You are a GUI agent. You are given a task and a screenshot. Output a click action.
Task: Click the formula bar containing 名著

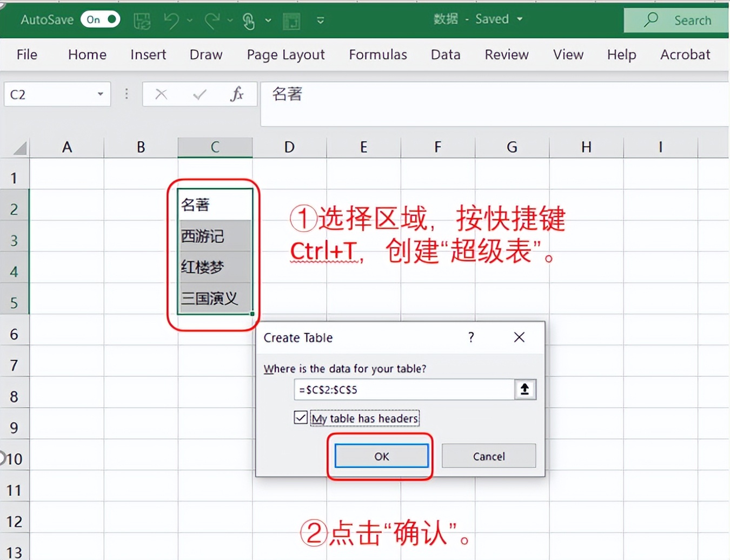pyautogui.click(x=494, y=104)
